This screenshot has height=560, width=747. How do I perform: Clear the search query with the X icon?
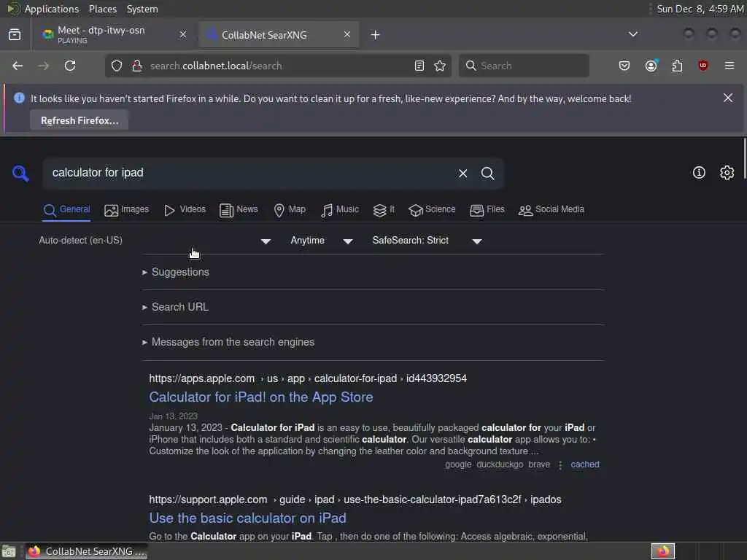point(462,174)
